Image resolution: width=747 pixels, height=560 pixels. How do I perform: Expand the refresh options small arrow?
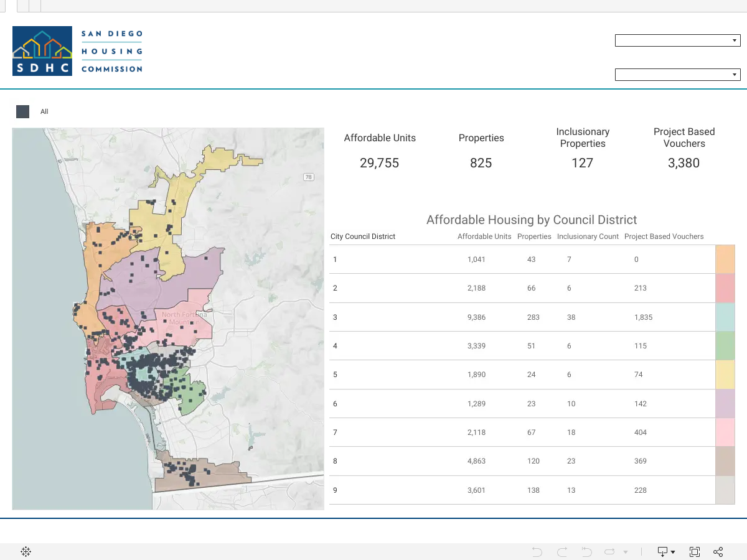tap(626, 552)
